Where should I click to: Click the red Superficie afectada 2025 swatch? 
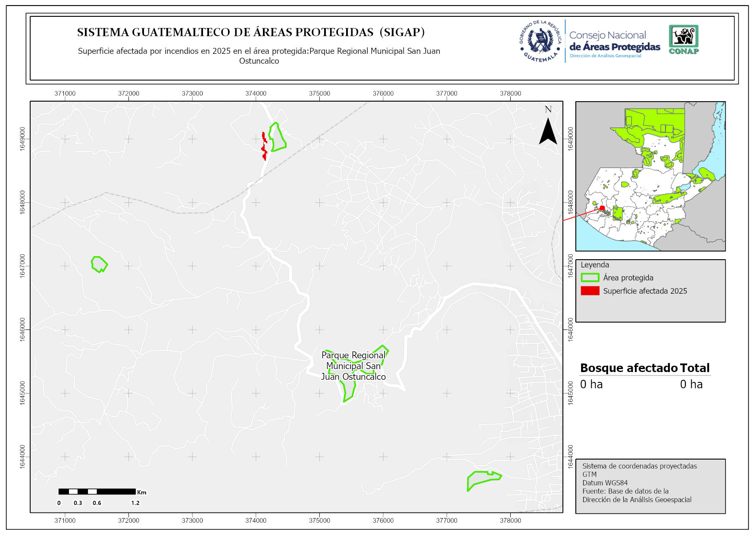pyautogui.click(x=590, y=291)
